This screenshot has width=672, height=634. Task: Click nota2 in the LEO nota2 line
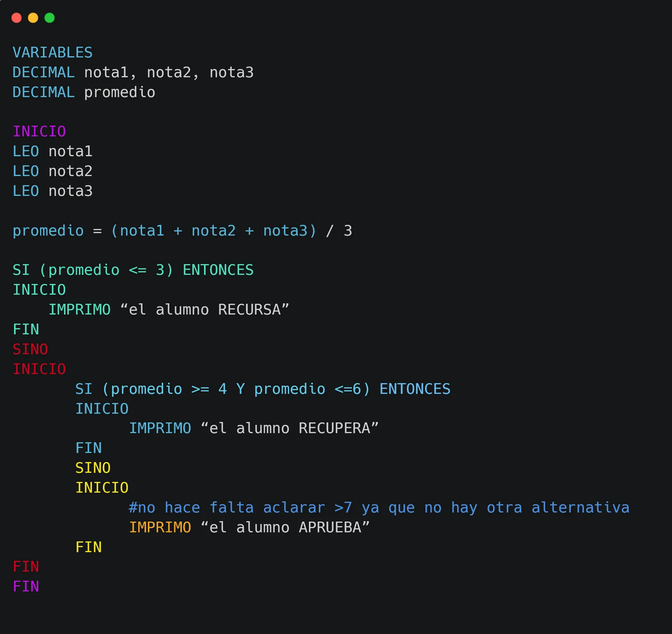(x=70, y=171)
